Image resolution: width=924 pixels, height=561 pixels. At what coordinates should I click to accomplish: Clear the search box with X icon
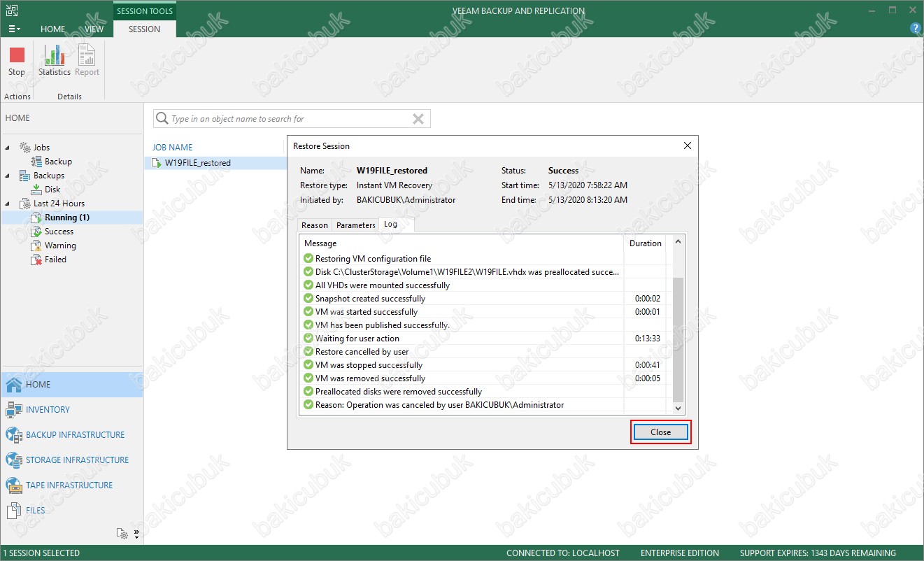click(x=418, y=119)
